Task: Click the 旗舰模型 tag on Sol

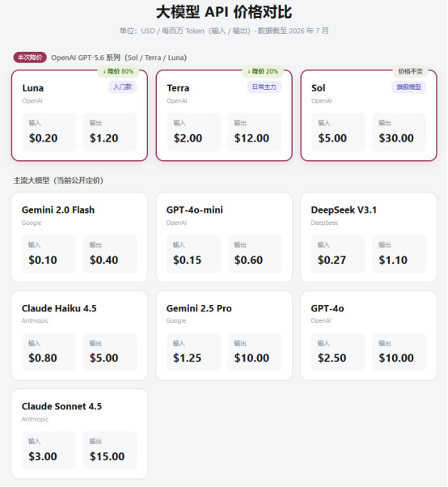Action: click(x=409, y=87)
